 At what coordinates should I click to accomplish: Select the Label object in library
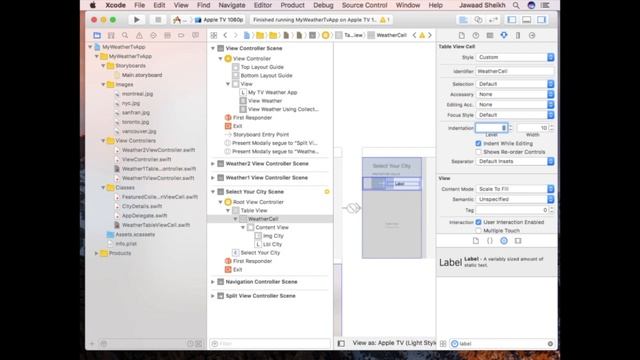click(x=497, y=262)
